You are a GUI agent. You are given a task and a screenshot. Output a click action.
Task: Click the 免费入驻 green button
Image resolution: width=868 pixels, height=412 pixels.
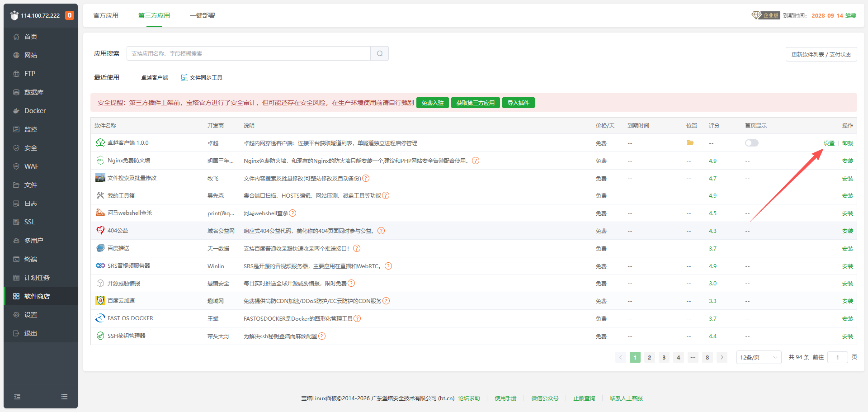433,103
